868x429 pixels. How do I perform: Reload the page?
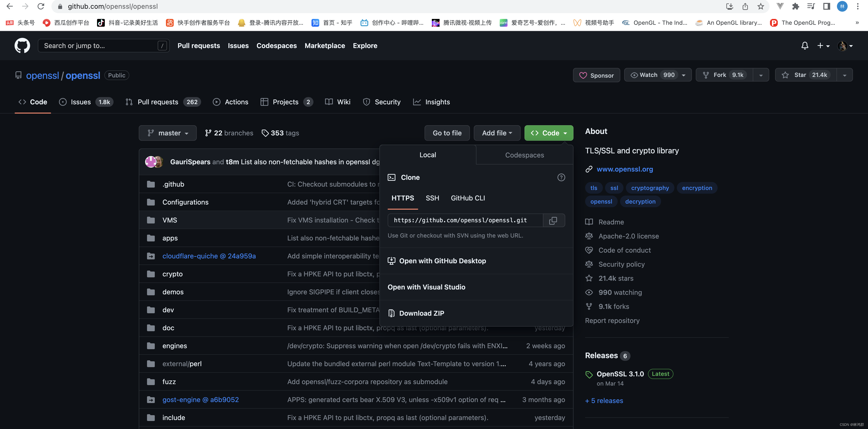[x=41, y=6]
